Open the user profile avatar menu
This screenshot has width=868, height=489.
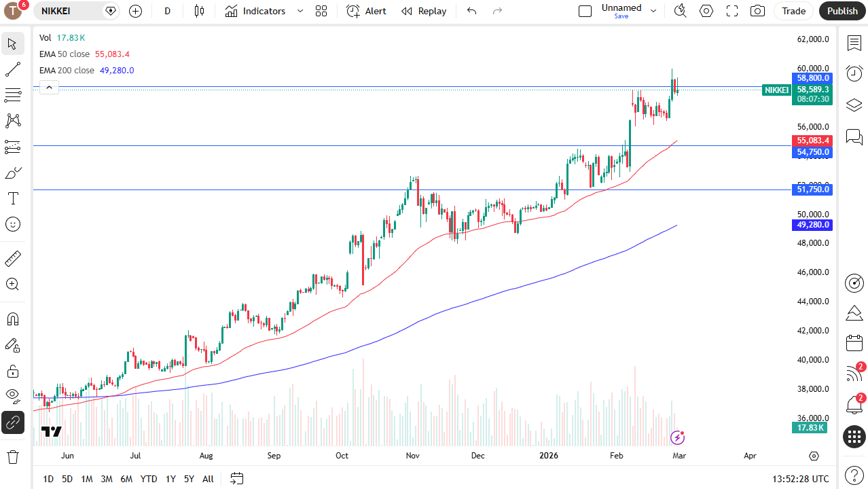pyautogui.click(x=13, y=11)
